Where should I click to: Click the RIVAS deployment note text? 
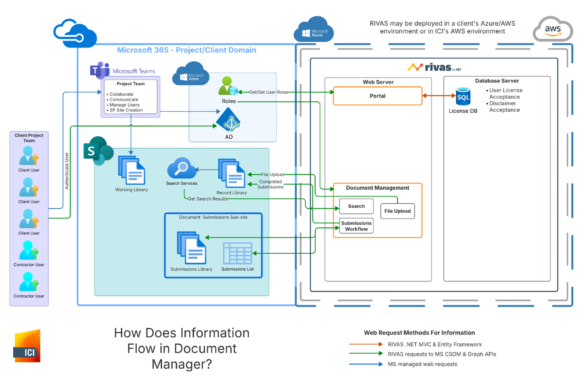point(442,27)
